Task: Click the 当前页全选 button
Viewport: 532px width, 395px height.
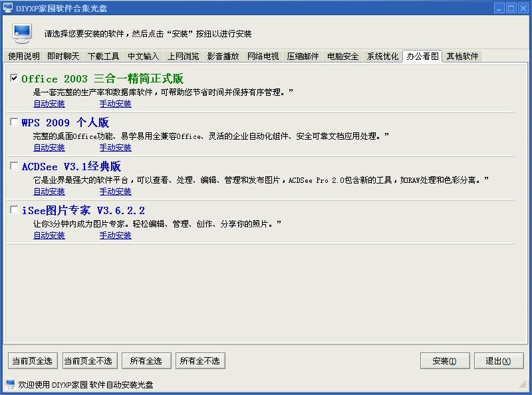Action: pyautogui.click(x=33, y=360)
